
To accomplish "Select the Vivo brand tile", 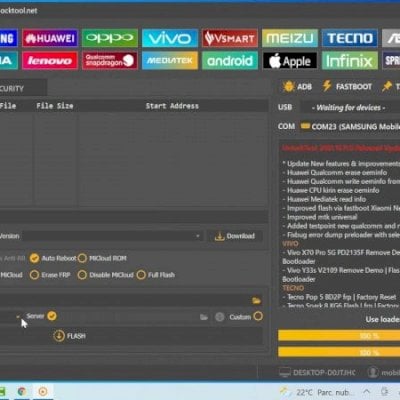I will [170, 38].
